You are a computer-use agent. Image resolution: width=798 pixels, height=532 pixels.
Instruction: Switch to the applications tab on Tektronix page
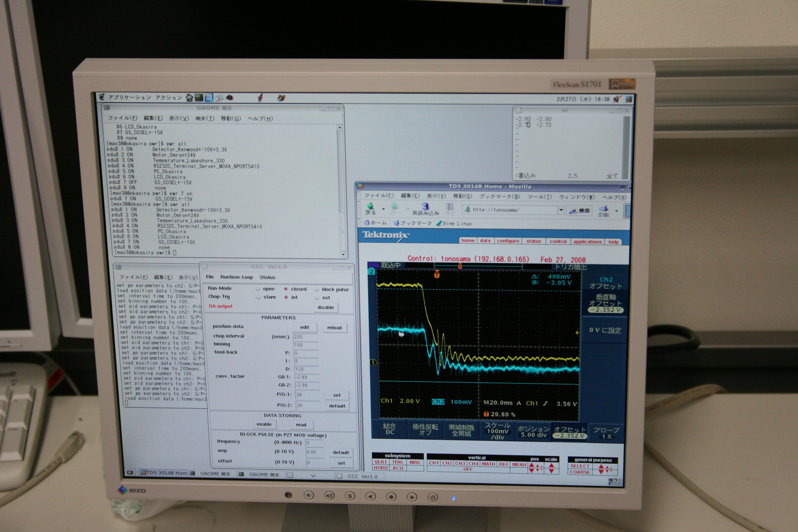click(x=587, y=242)
